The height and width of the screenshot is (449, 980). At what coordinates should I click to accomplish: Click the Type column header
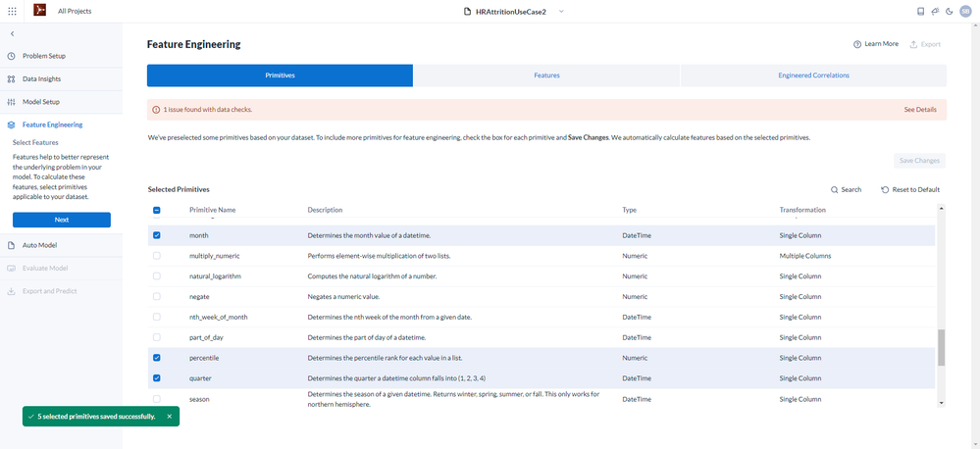pyautogui.click(x=630, y=210)
